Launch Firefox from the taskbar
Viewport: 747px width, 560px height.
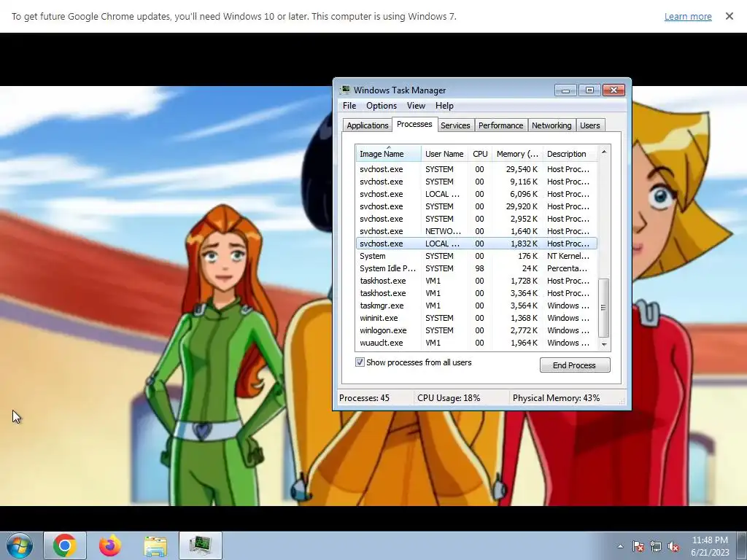tap(110, 545)
